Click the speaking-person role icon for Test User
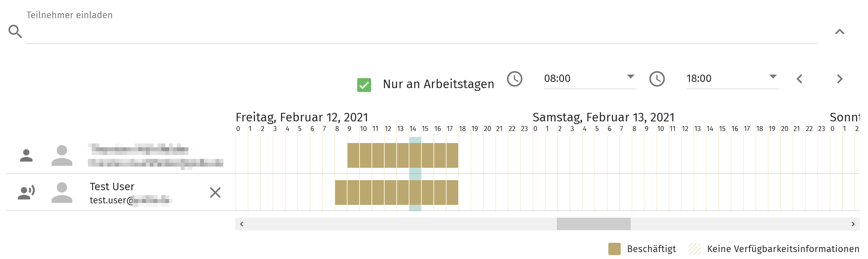The height and width of the screenshot is (259, 868). click(x=26, y=193)
